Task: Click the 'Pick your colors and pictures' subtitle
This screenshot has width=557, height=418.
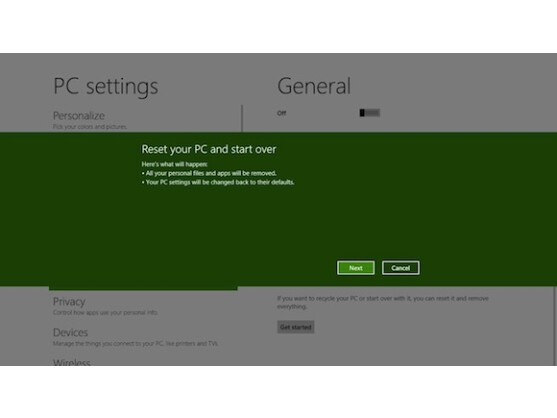Action: point(90,126)
